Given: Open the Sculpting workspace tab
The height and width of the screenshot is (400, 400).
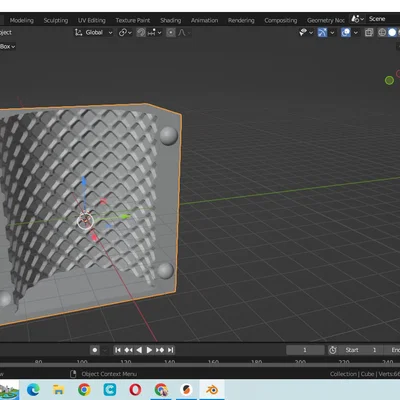Looking at the screenshot, I should (x=56, y=20).
